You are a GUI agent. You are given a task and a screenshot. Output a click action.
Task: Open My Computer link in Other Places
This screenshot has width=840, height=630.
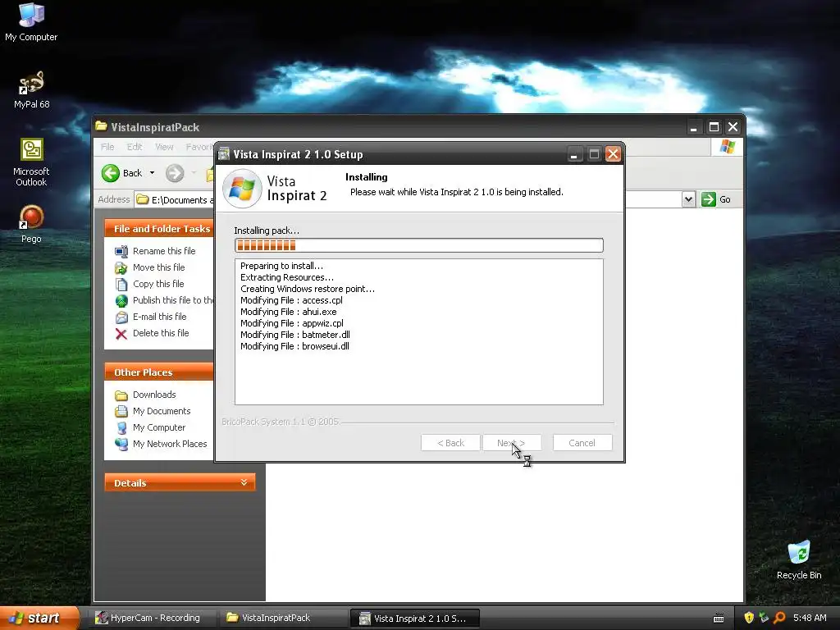point(159,427)
